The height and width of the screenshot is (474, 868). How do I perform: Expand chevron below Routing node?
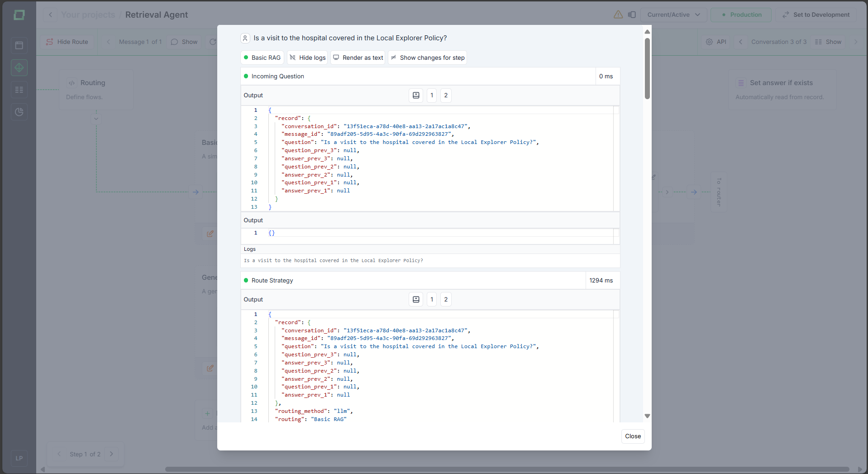click(96, 119)
